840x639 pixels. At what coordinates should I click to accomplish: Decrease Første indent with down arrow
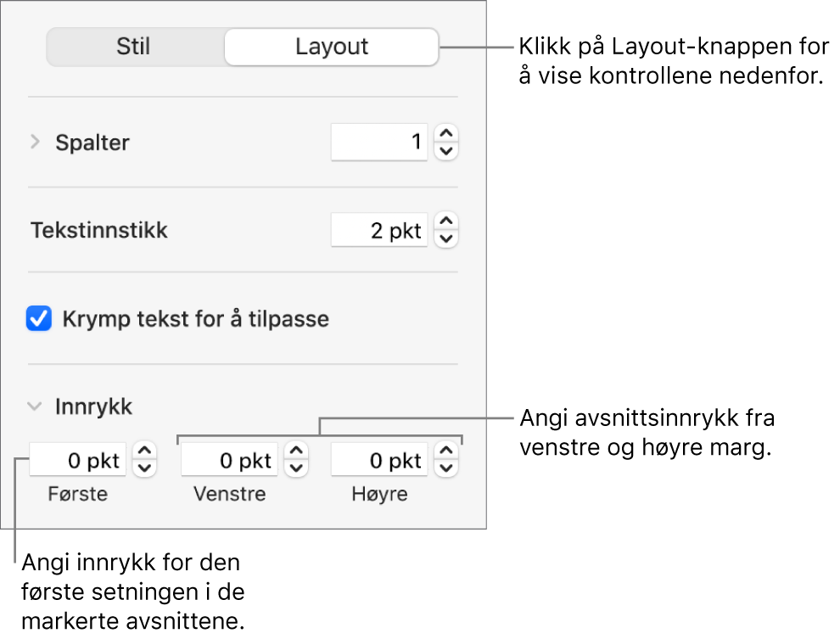pyautogui.click(x=144, y=468)
